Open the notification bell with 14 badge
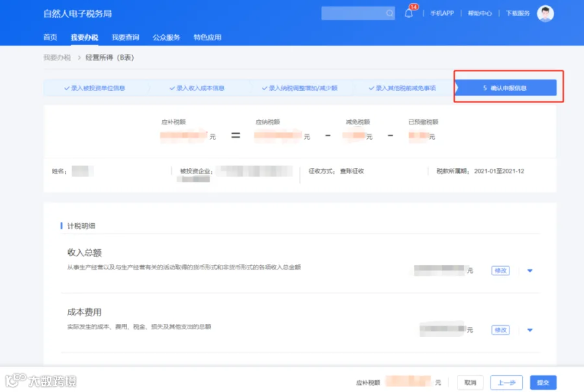This screenshot has height=392, width=584. (x=409, y=14)
